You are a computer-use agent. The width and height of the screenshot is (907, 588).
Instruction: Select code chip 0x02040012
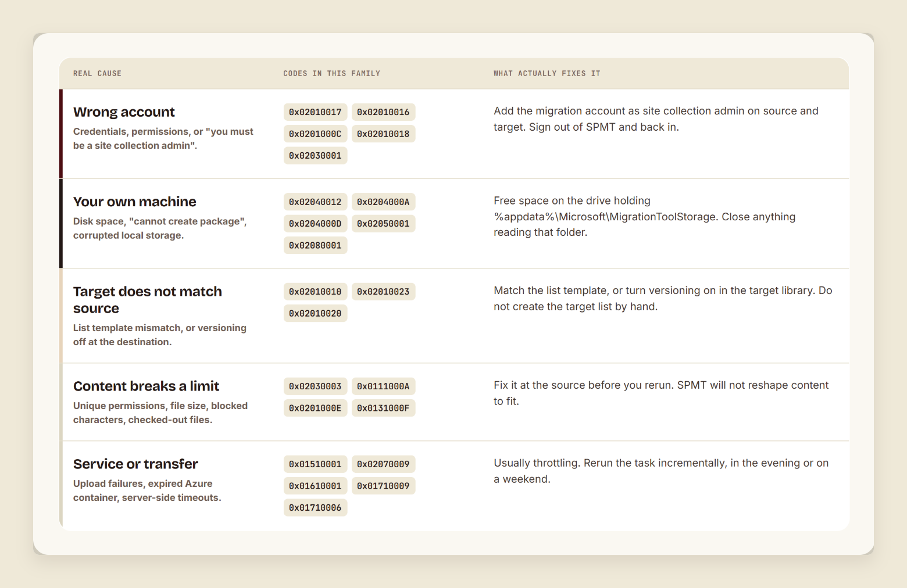click(315, 202)
